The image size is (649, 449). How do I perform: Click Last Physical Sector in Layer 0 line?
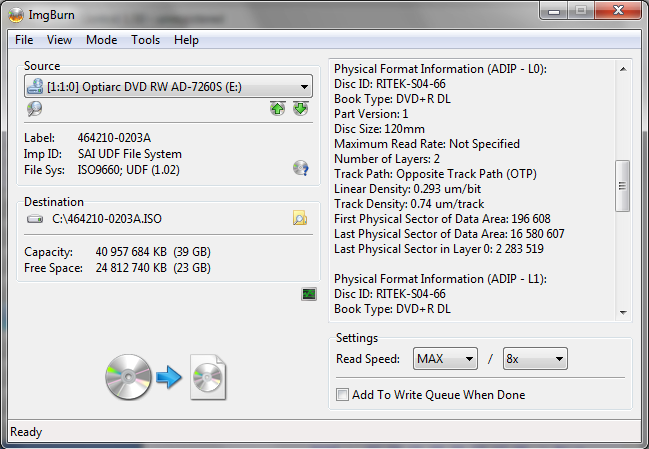(439, 249)
